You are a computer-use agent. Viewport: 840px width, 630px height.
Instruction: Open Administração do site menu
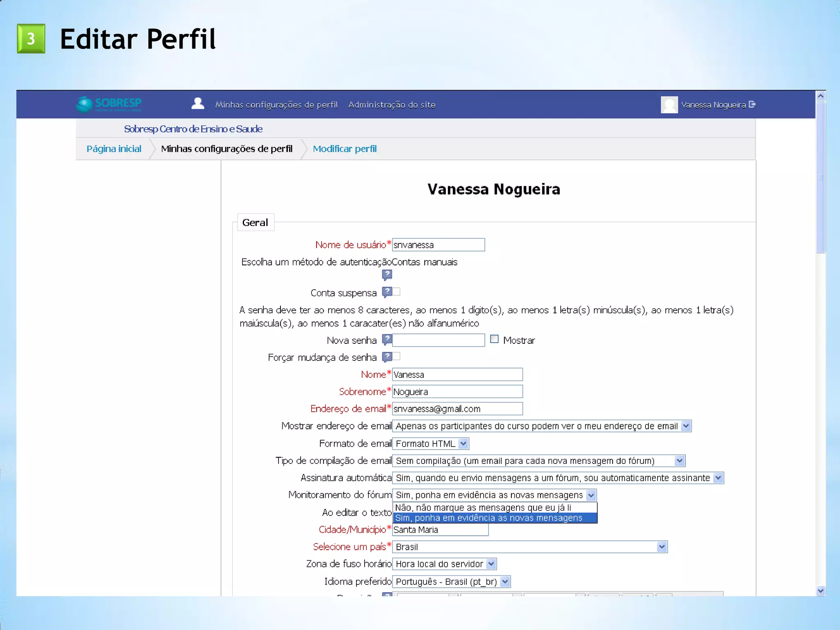click(x=392, y=105)
